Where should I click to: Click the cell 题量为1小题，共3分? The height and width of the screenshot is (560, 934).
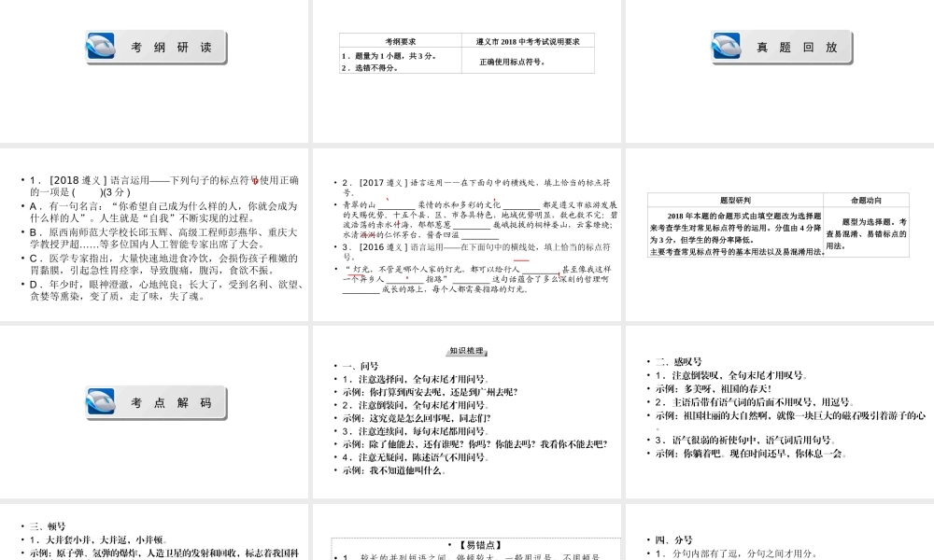pyautogui.click(x=389, y=56)
